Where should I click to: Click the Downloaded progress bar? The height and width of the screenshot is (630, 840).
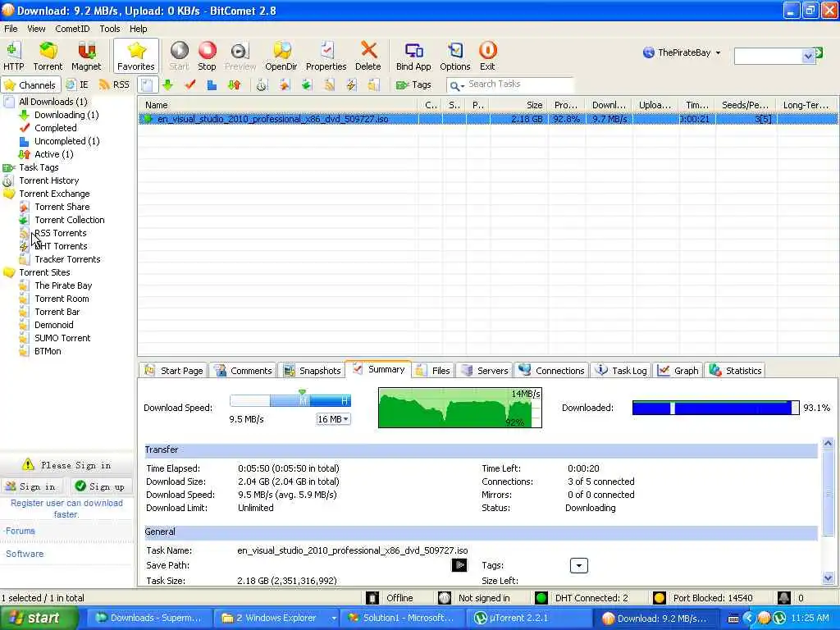(x=715, y=408)
